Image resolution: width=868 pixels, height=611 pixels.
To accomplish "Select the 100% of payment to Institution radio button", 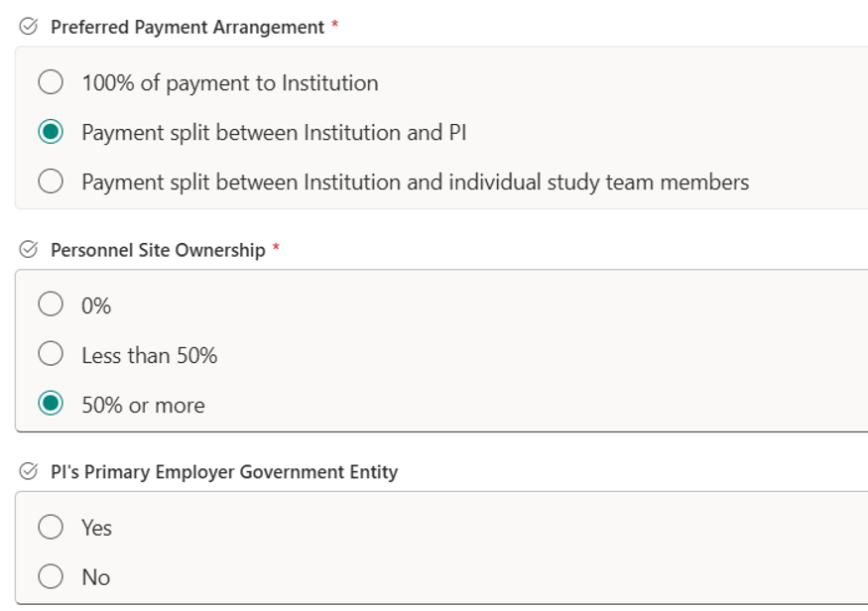I will point(51,82).
